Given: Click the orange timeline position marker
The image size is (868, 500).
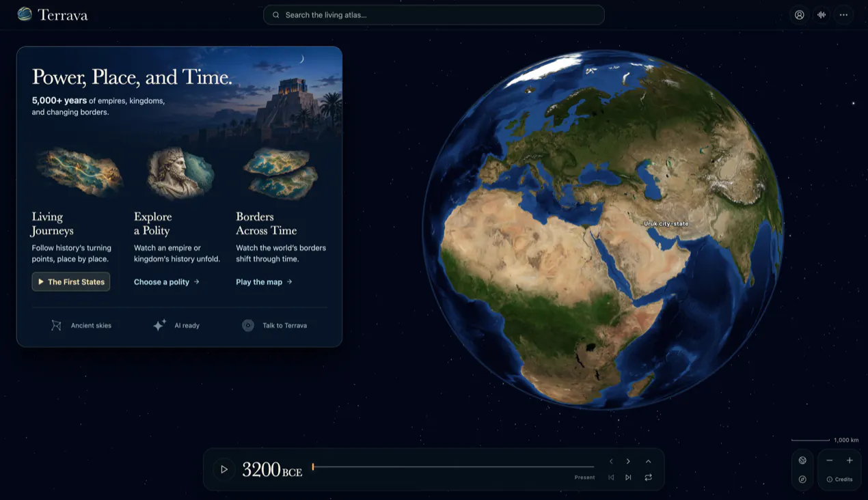Looking at the screenshot, I should [313, 467].
